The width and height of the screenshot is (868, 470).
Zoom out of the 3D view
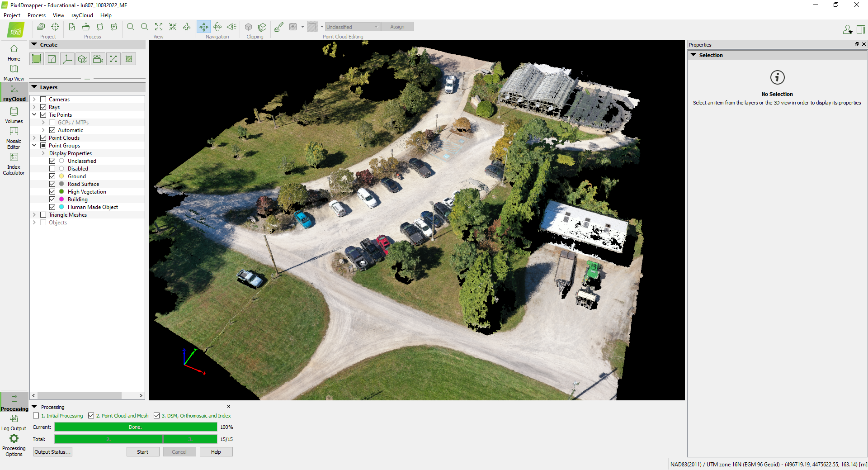click(145, 27)
